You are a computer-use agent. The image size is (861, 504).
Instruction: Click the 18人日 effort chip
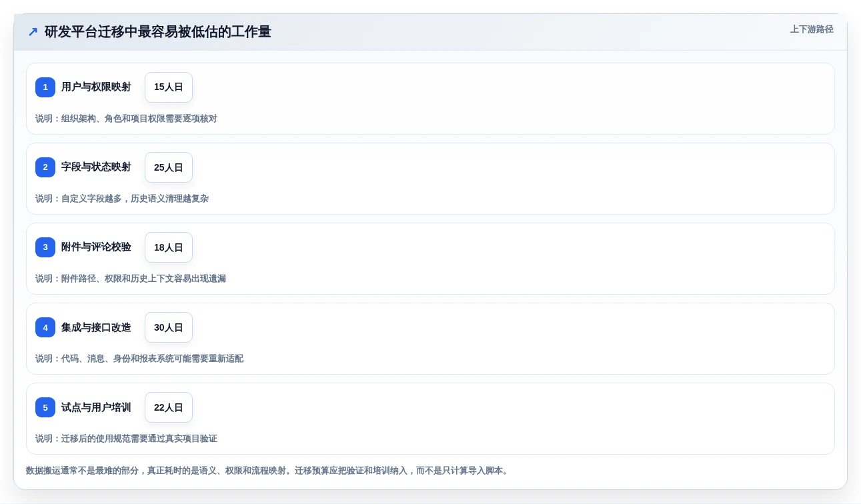tap(169, 247)
